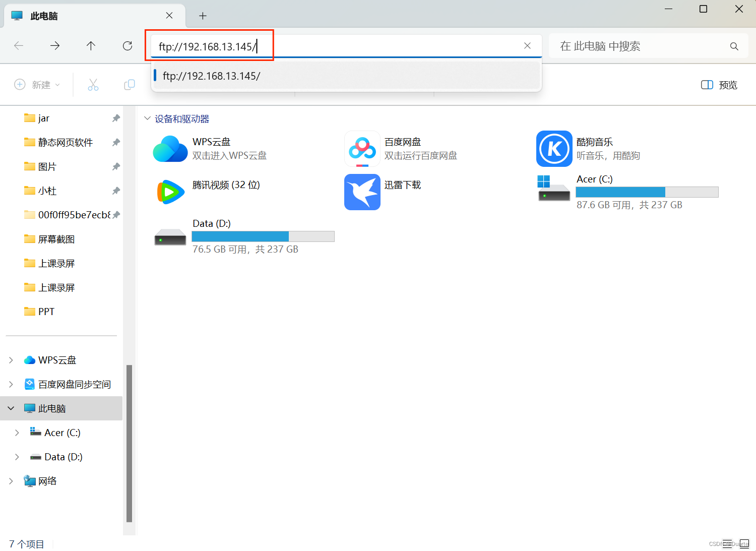The image size is (756, 551).
Task: Open the 迅雷下载 bird icon
Action: [x=362, y=192]
